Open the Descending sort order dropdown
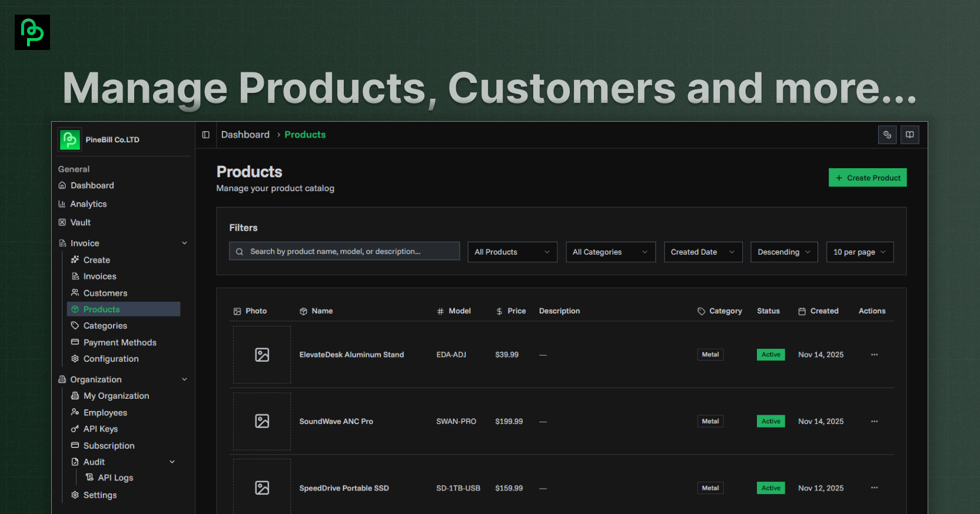Screen dimensions: 980x514 click(x=783, y=252)
